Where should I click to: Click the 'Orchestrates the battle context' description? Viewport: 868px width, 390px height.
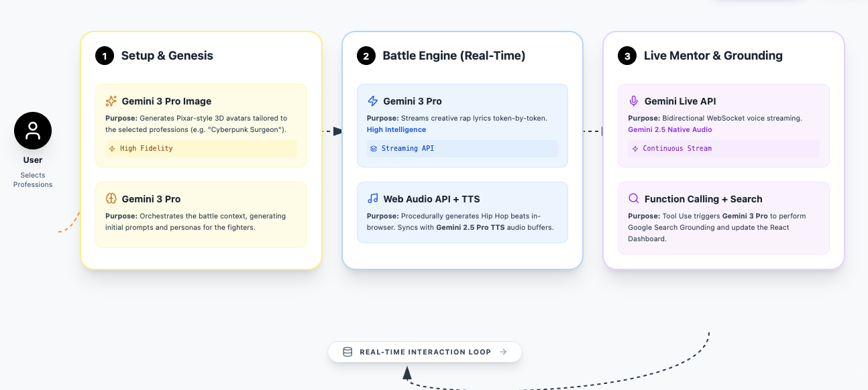click(x=196, y=222)
